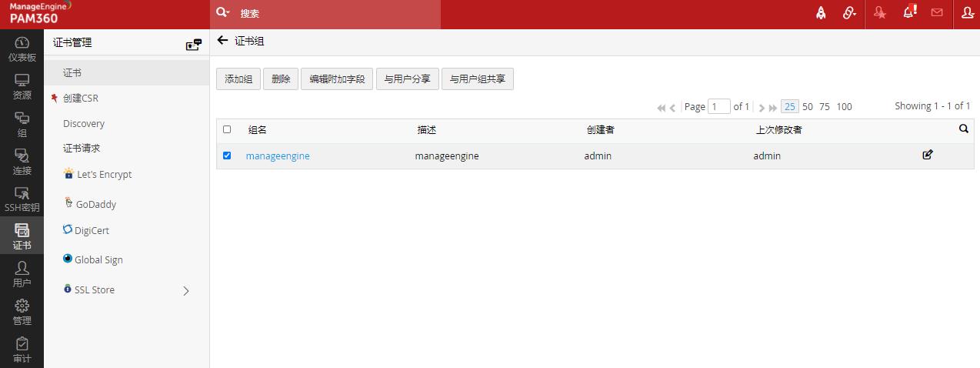Go to previous page arrow

(673, 108)
